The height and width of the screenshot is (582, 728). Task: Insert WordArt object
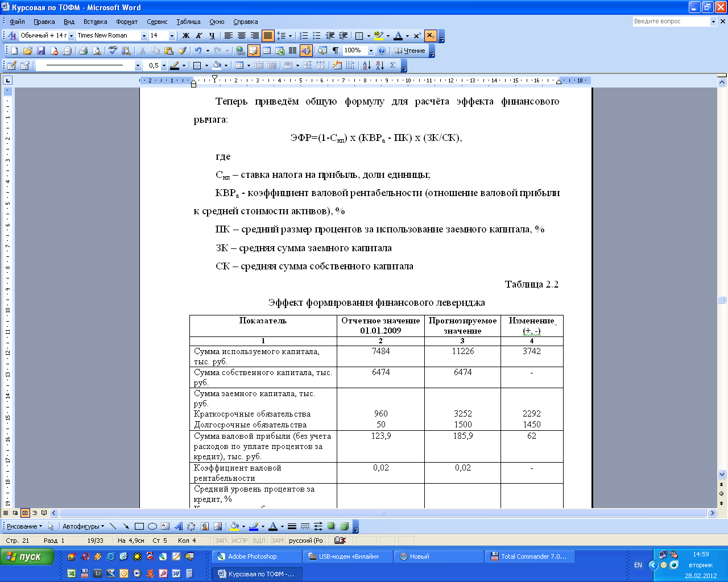click(x=178, y=526)
